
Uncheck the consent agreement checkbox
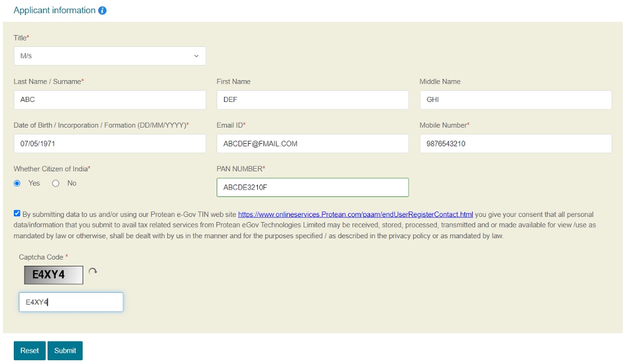point(17,213)
